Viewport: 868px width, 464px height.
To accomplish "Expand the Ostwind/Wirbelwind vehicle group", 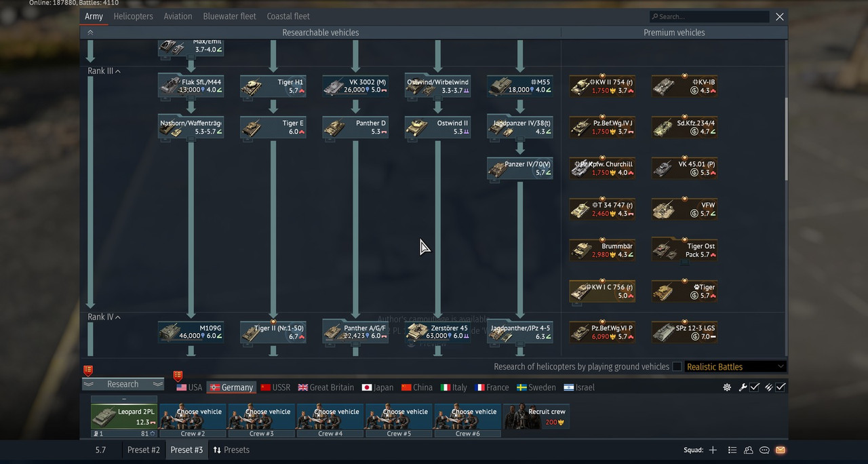I will click(437, 85).
